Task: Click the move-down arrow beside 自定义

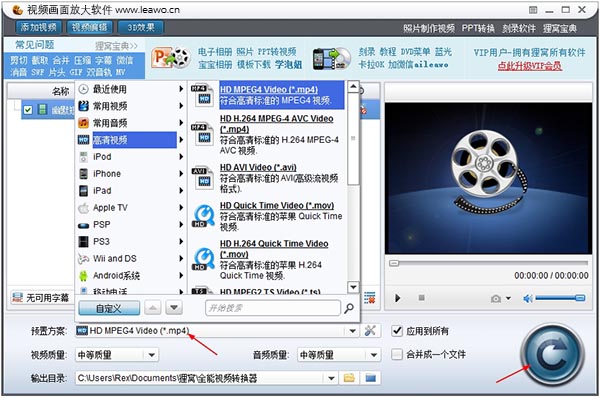Action: pos(174,308)
